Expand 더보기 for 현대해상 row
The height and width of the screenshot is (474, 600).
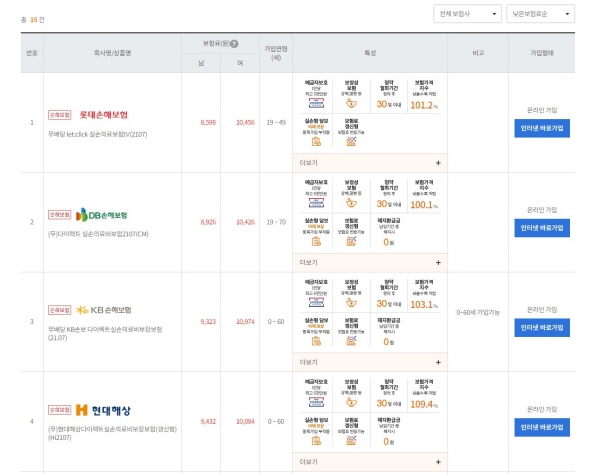[x=370, y=462]
